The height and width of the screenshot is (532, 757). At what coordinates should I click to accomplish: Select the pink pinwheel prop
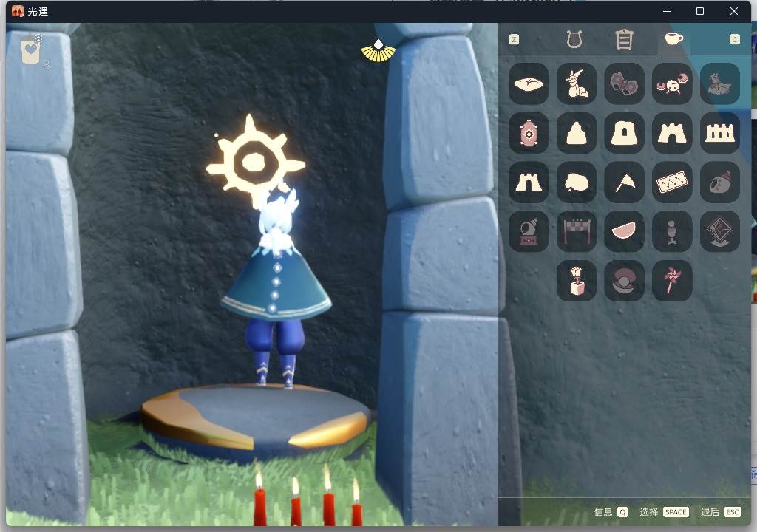click(672, 281)
